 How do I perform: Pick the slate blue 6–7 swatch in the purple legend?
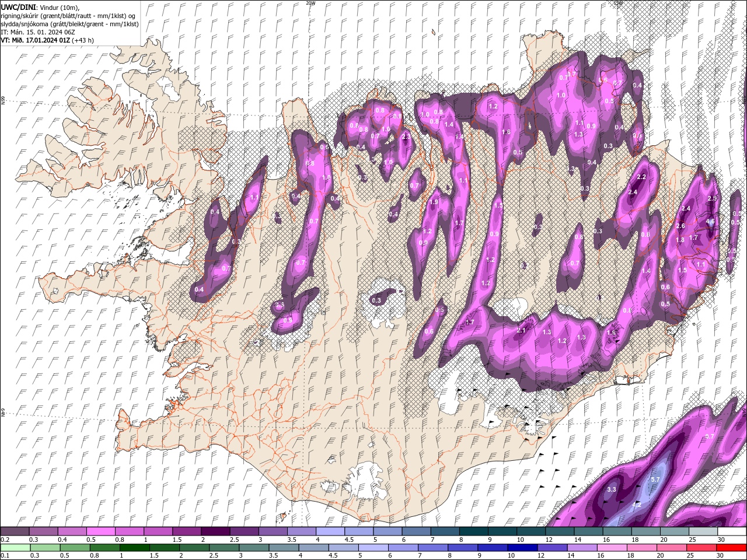pos(416,531)
